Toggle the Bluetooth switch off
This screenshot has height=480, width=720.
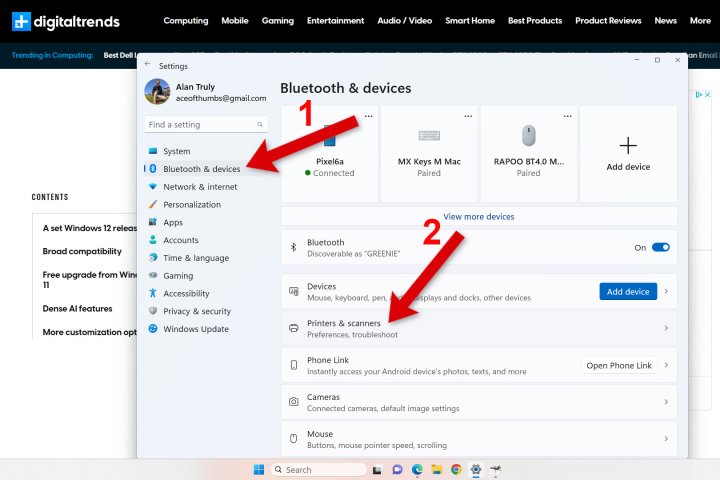click(661, 247)
